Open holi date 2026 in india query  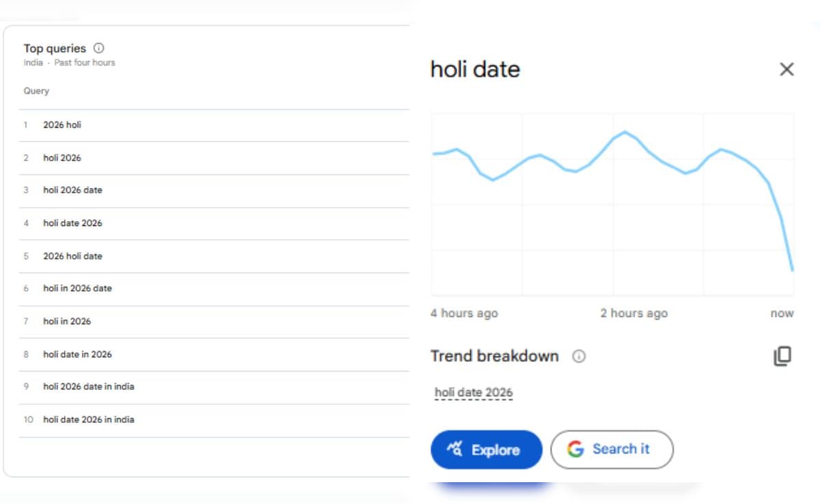[x=89, y=419]
